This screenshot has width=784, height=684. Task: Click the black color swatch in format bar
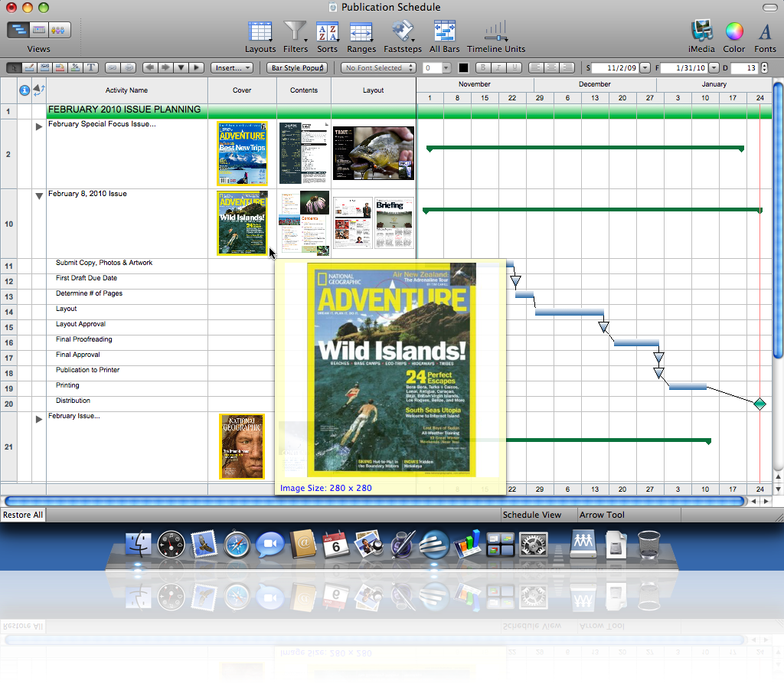[463, 67]
